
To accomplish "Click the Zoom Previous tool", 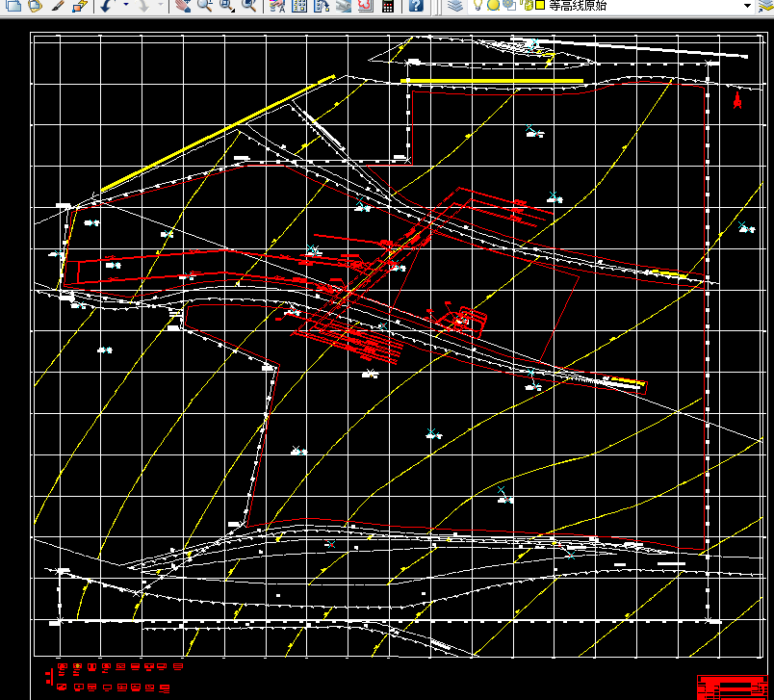I will pos(249,6).
